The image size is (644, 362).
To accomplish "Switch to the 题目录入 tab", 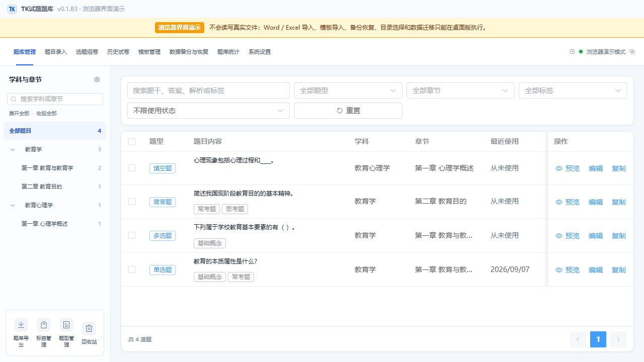I will tap(56, 52).
